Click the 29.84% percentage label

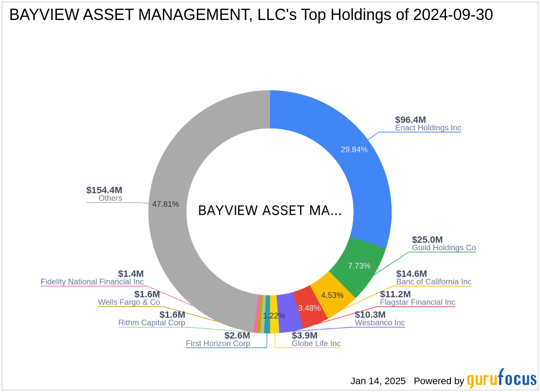tap(354, 149)
